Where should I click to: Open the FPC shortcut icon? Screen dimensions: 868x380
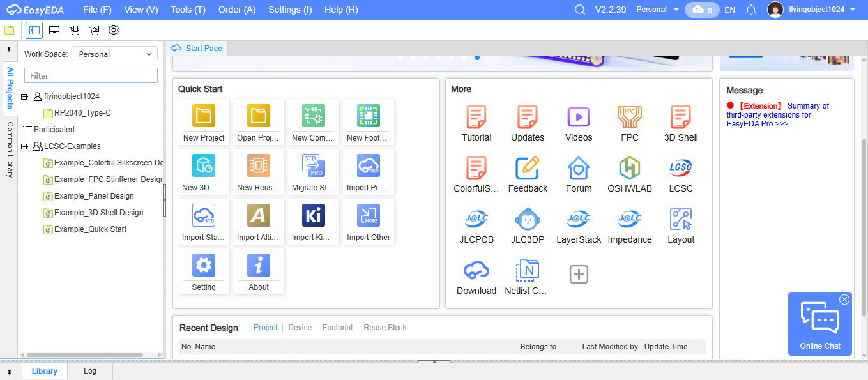[x=630, y=117]
